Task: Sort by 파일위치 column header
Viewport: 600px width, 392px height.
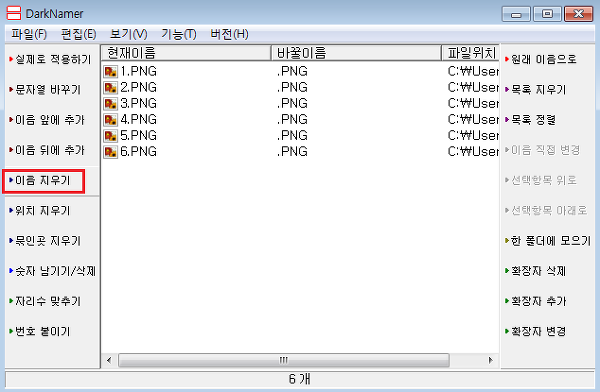Action: pos(470,53)
